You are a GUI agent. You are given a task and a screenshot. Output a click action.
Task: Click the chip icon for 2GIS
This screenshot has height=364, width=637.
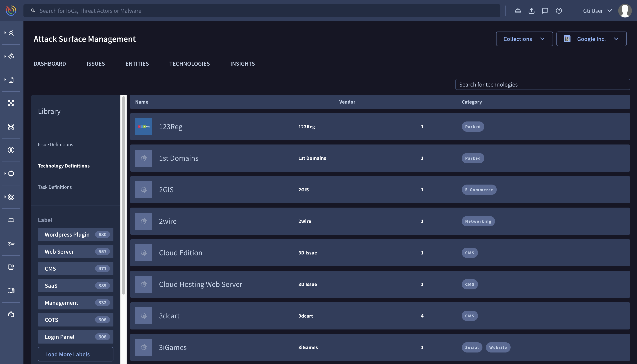(x=143, y=189)
